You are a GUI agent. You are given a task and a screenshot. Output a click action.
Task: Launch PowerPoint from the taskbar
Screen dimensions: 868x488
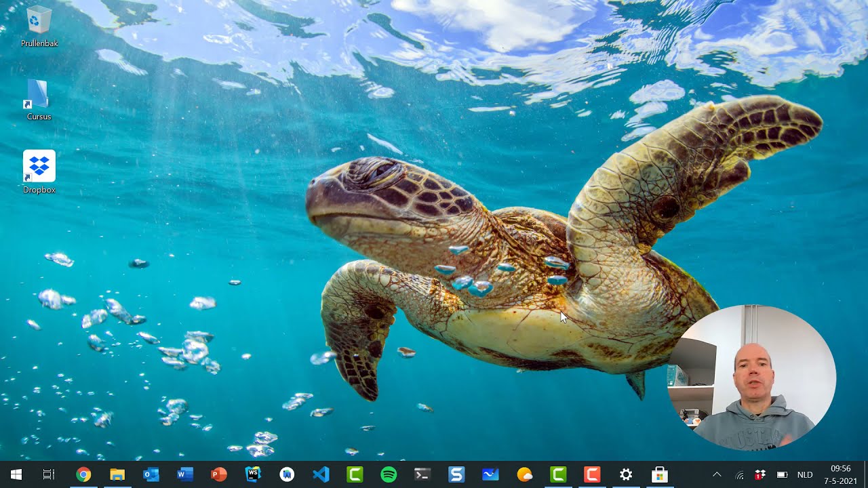[219, 474]
